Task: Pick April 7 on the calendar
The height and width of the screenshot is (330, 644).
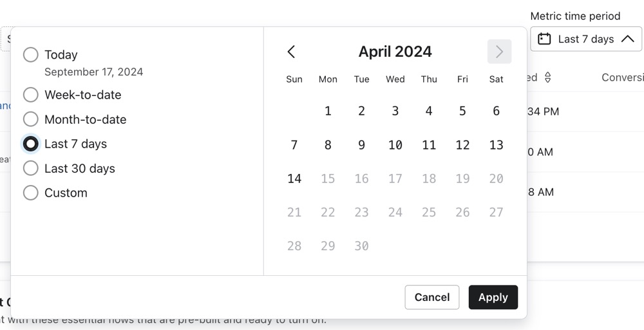Action: click(x=294, y=145)
